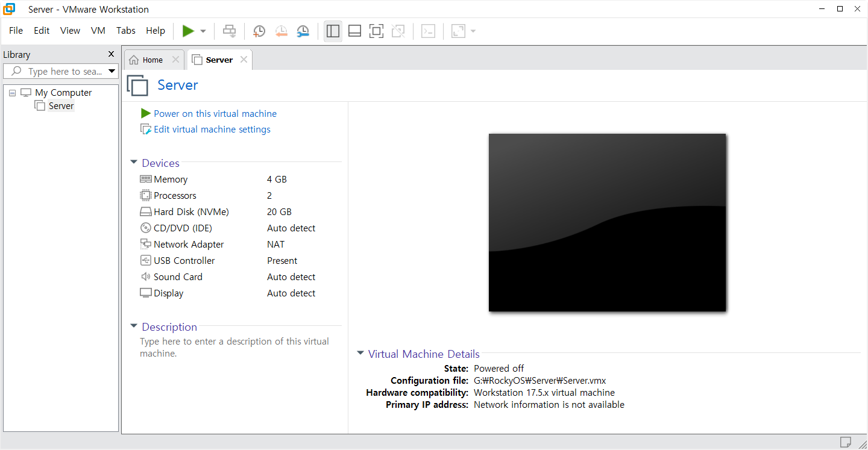Take a snapshot of this virtual machine
This screenshot has width=868, height=450.
click(x=259, y=31)
